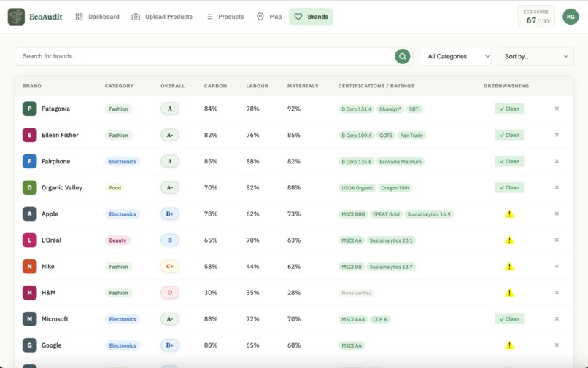
Task: Click the Greenwashing column header
Action: [506, 86]
